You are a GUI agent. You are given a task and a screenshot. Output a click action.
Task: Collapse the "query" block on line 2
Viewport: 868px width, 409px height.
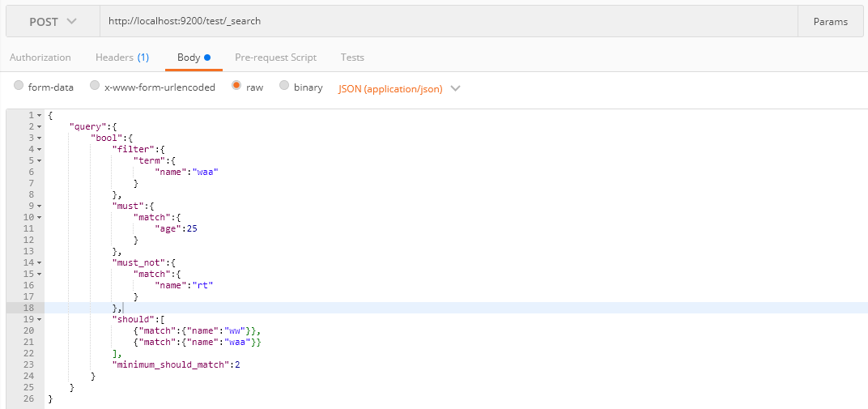pyautogui.click(x=40, y=126)
